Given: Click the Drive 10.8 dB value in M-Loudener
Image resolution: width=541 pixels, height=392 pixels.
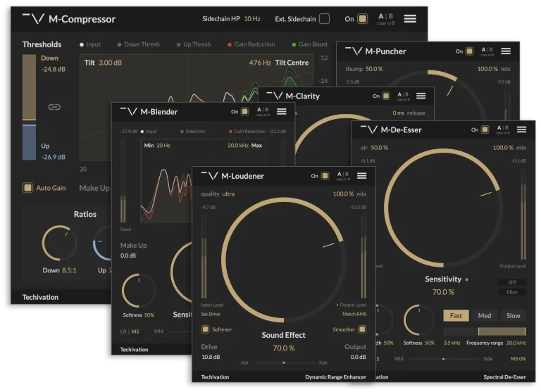Looking at the screenshot, I should coord(211,357).
